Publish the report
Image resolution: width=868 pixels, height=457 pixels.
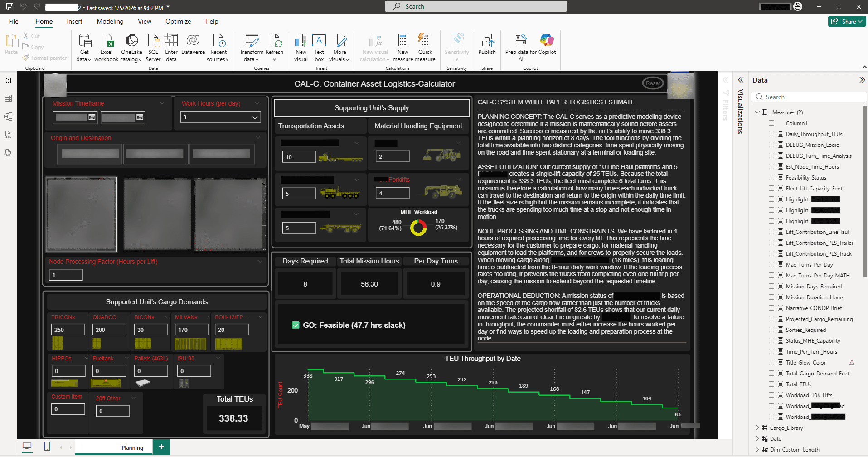click(487, 47)
